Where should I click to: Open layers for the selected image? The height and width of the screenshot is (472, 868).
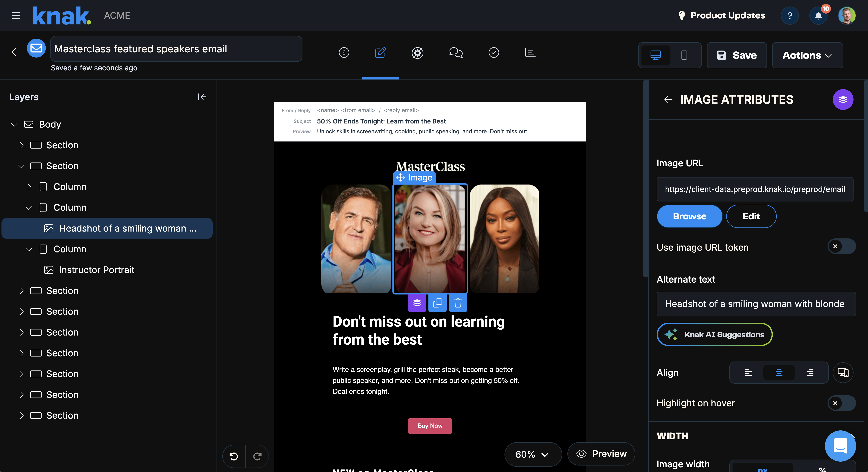tap(417, 303)
